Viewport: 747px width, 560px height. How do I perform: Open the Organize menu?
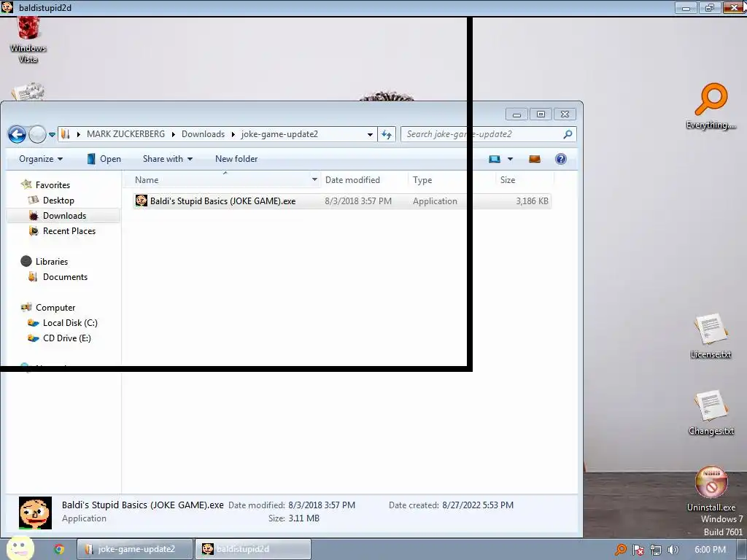pyautogui.click(x=41, y=159)
